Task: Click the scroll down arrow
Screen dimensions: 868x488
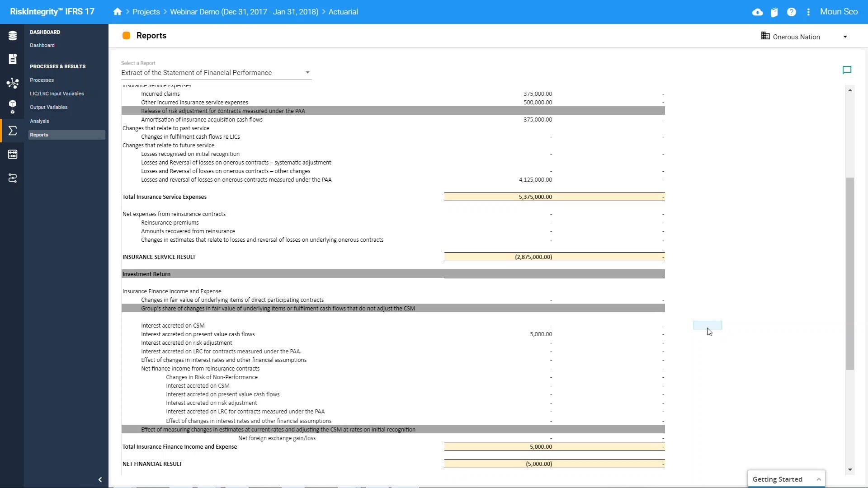Action: click(x=850, y=470)
